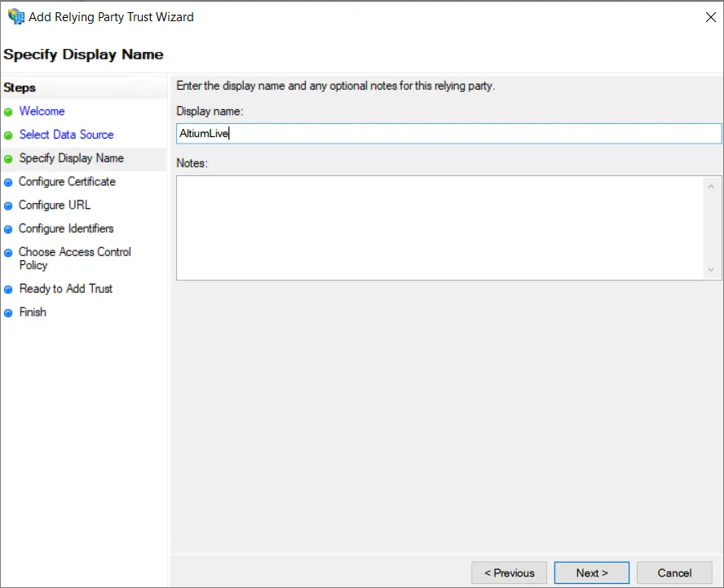Click the blue bullet beside Configure Certificate

(x=8, y=182)
